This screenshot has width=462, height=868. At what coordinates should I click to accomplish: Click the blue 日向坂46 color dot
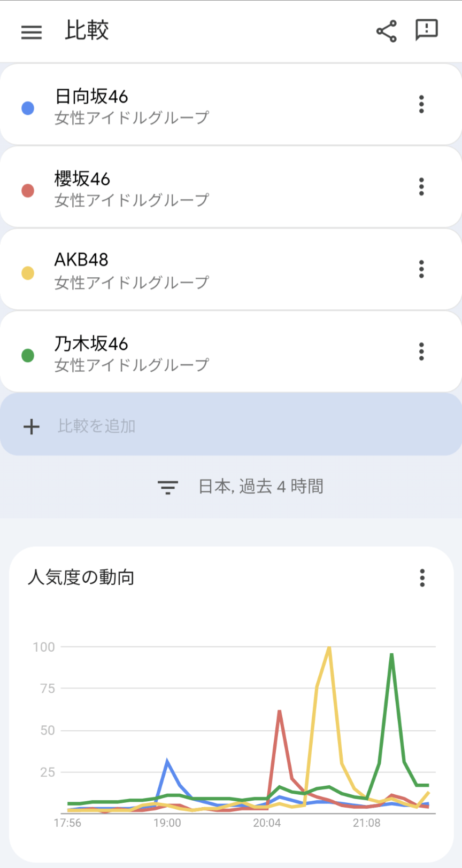pyautogui.click(x=28, y=108)
